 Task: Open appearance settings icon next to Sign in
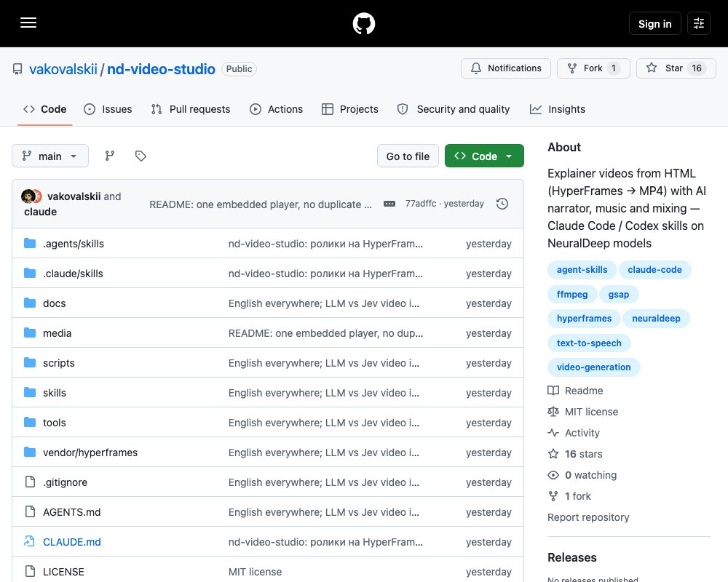698,23
